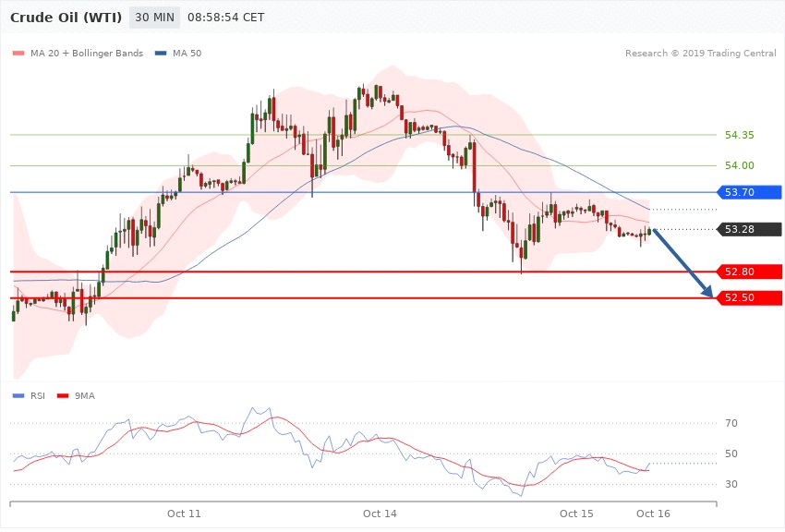Click the red 52.80 support label
Screen dimensions: 785x532
coord(749,272)
